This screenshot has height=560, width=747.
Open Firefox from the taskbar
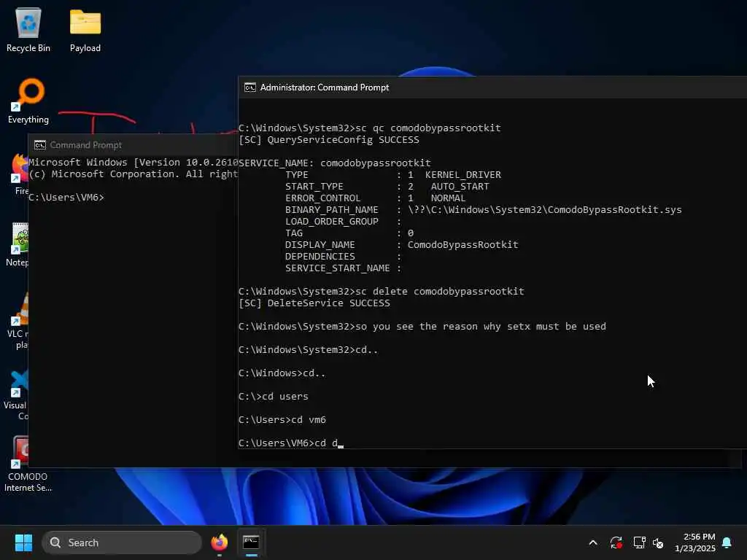point(220,542)
